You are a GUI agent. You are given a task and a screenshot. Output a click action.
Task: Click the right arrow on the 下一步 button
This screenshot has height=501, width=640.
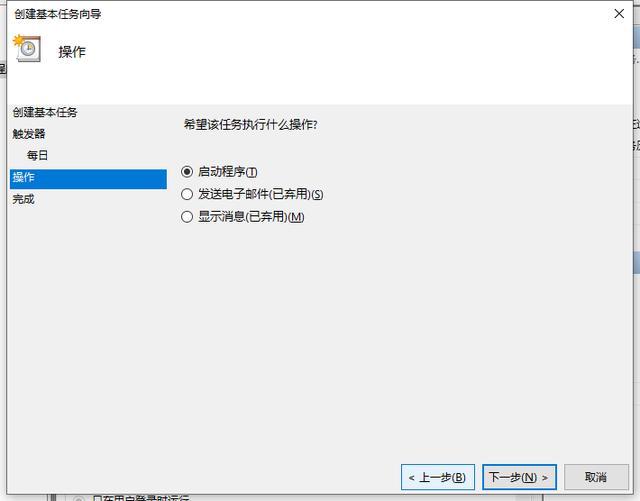click(545, 478)
